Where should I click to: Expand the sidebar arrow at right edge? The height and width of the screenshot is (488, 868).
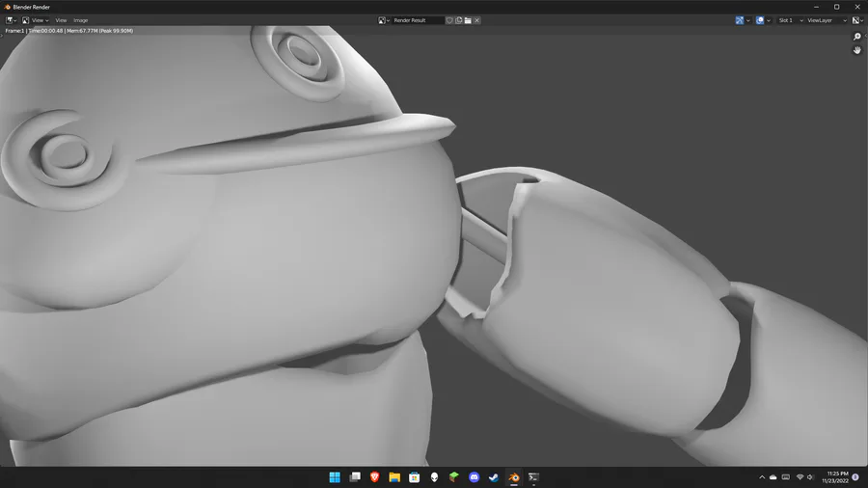[x=866, y=36]
